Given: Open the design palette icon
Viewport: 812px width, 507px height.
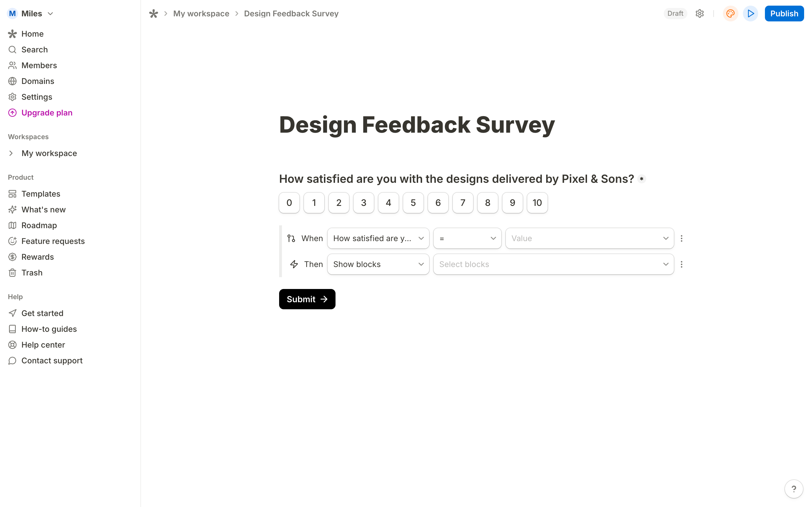Looking at the screenshot, I should pyautogui.click(x=730, y=14).
